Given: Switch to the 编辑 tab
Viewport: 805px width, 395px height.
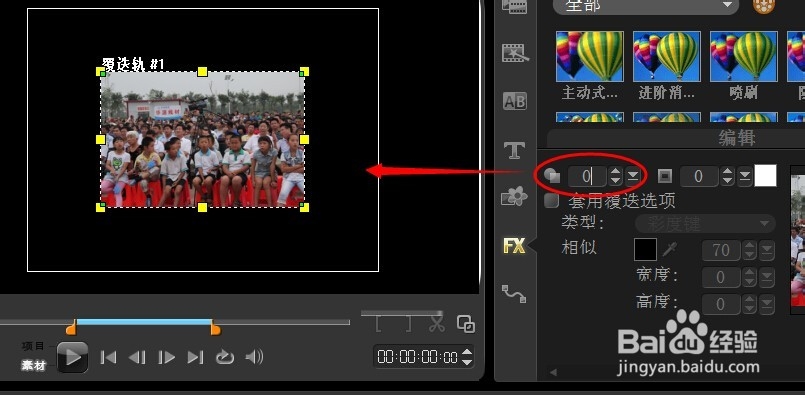Looking at the screenshot, I should (737, 139).
